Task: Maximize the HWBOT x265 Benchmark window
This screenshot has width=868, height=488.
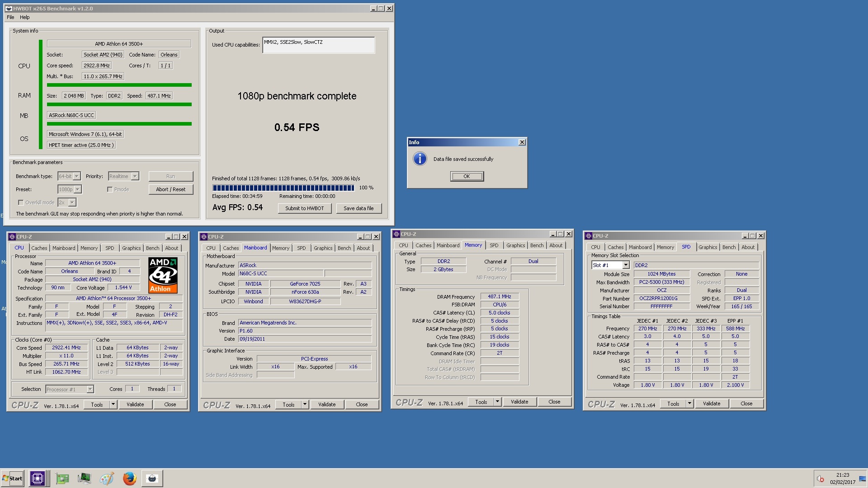Action: tap(381, 9)
